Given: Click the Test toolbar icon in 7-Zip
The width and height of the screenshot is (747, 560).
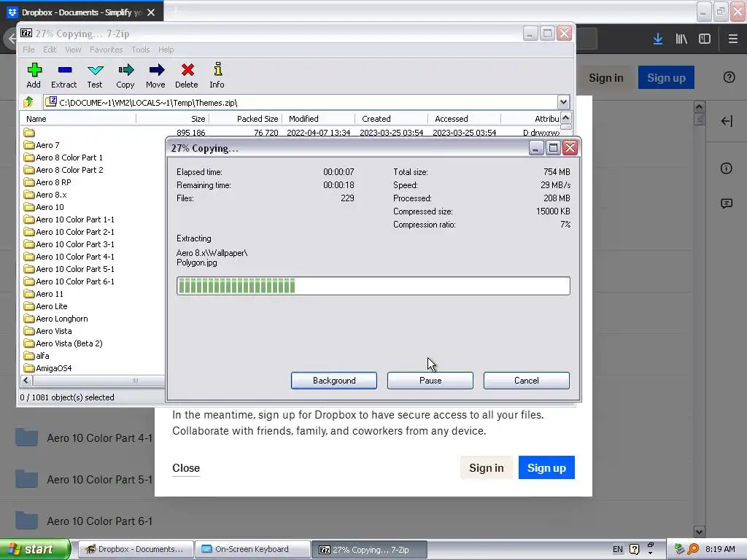Looking at the screenshot, I should coord(96,71).
